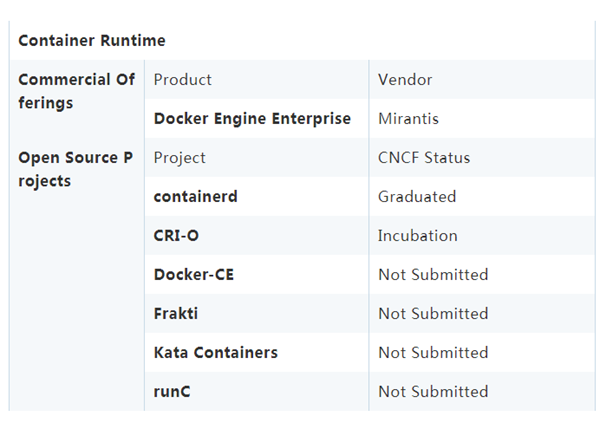Click the CNCF Status column header
The image size is (600, 423).
pyautogui.click(x=424, y=158)
